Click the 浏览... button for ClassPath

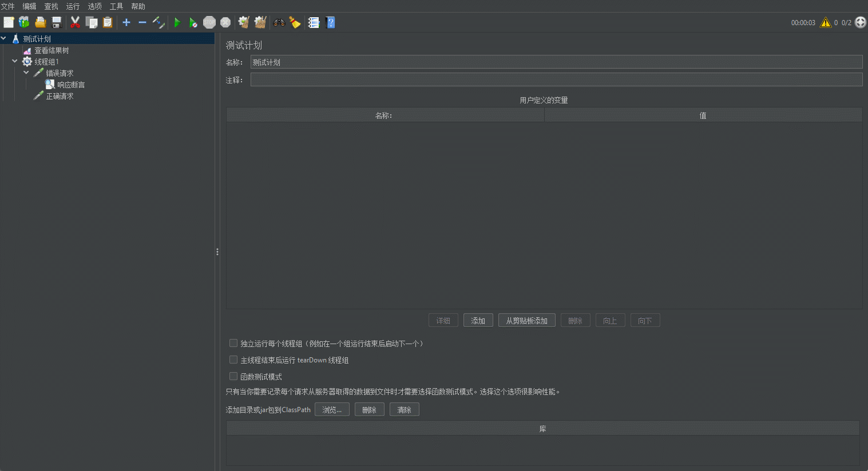point(332,410)
